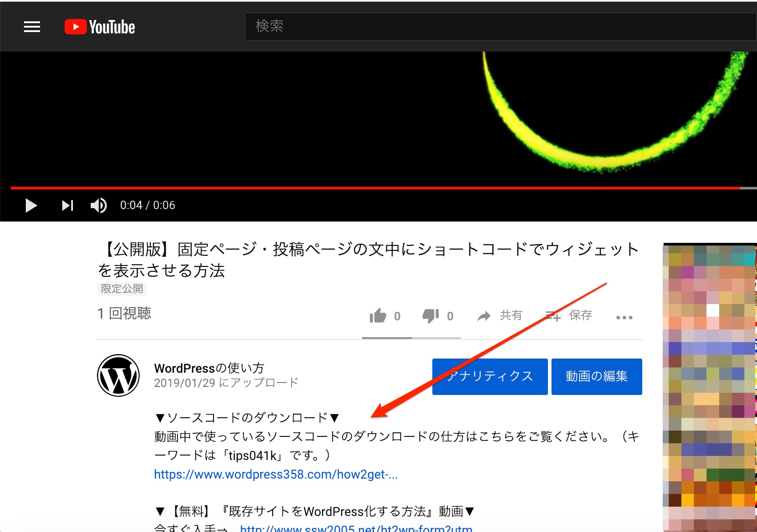The width and height of the screenshot is (757, 532).
Task: Click the 動画の編集 edit video button
Action: [x=596, y=376]
